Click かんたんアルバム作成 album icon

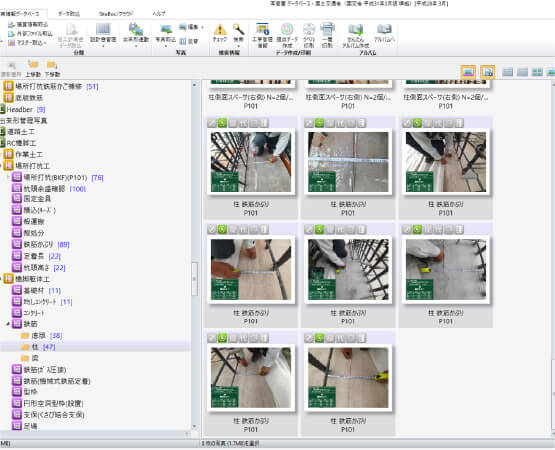pyautogui.click(x=356, y=35)
